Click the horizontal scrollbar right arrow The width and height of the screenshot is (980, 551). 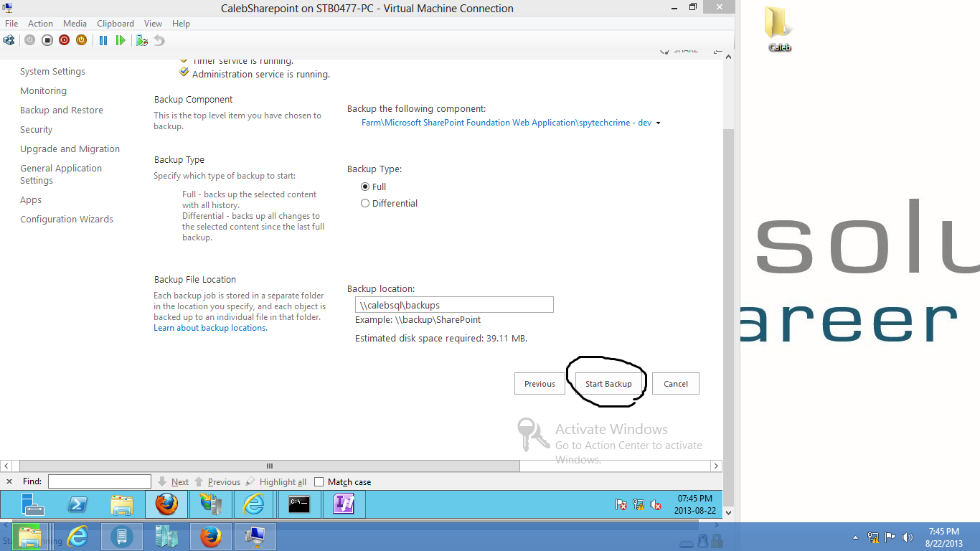[716, 466]
